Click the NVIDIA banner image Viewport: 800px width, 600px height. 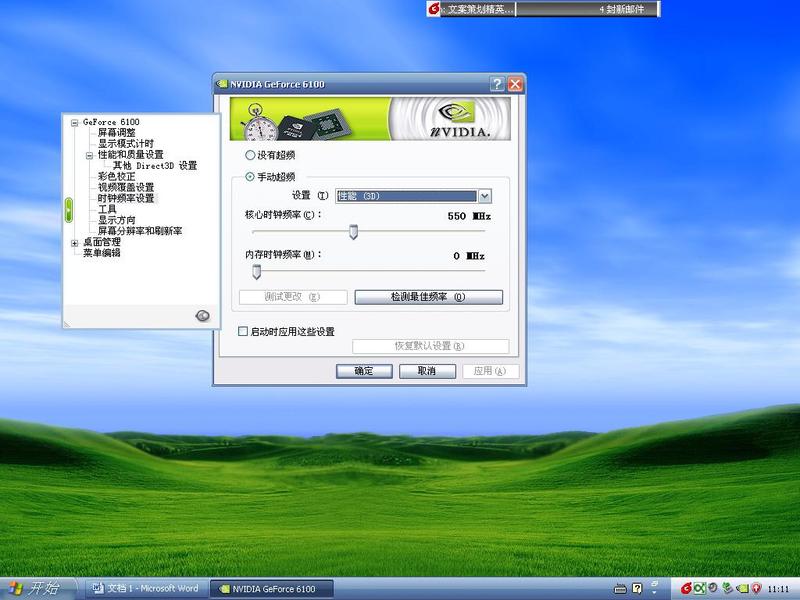tap(370, 119)
